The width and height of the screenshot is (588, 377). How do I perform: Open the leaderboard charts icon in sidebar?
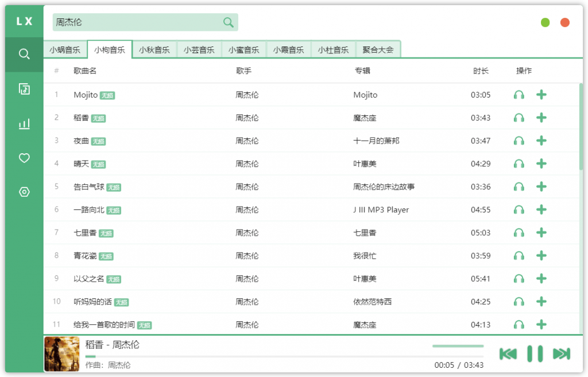(x=24, y=123)
